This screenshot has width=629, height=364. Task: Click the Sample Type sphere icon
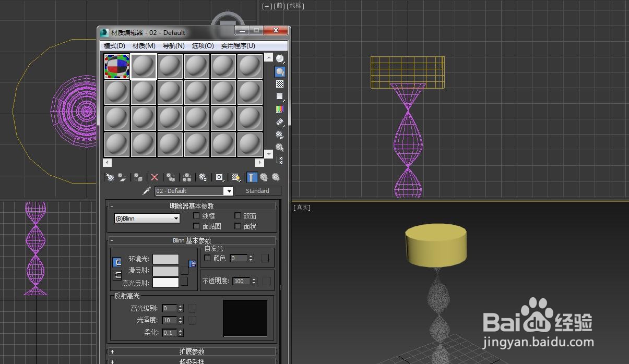(x=280, y=59)
